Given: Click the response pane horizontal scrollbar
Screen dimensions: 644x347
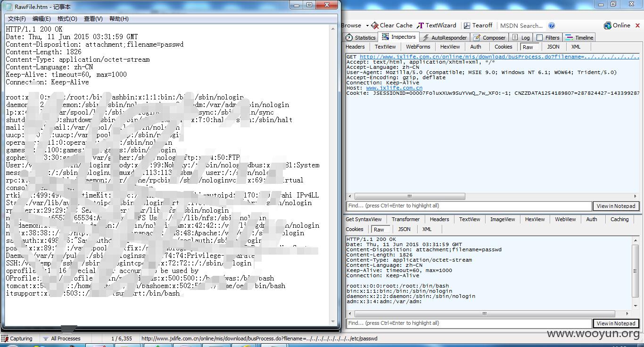Looking at the screenshot, I should [x=484, y=314].
